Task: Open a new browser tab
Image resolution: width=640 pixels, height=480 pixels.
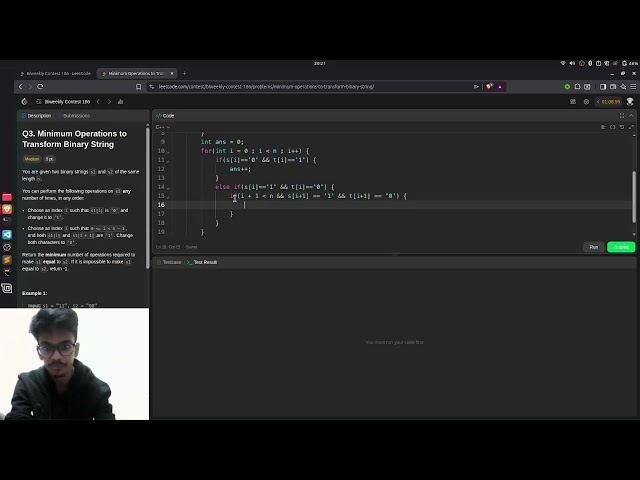Action: click(184, 73)
